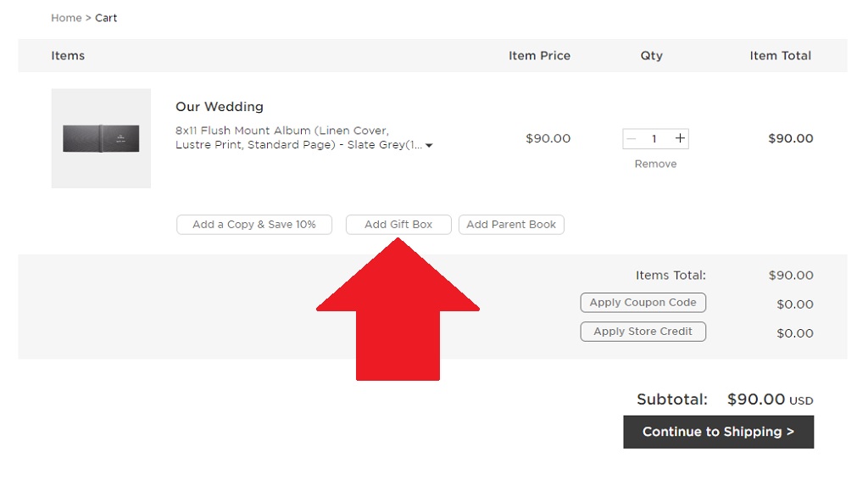
Task: Go to Home via the breadcrumb
Action: [x=66, y=18]
